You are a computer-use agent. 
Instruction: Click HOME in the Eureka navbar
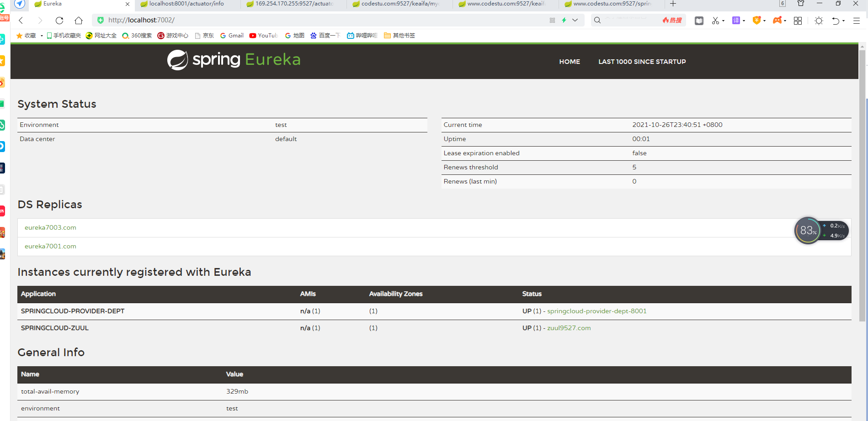(570, 62)
